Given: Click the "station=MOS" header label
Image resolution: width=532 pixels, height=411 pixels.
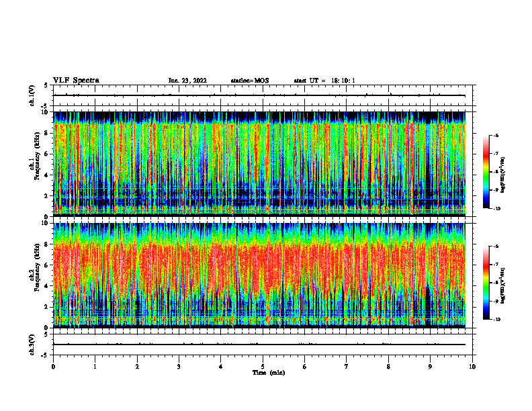Looking at the screenshot, I should point(250,81).
